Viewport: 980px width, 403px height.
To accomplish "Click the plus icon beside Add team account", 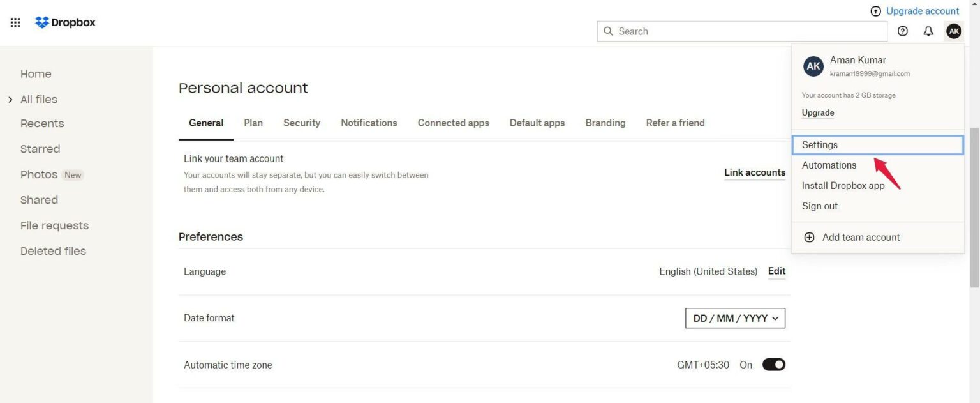I will (809, 236).
